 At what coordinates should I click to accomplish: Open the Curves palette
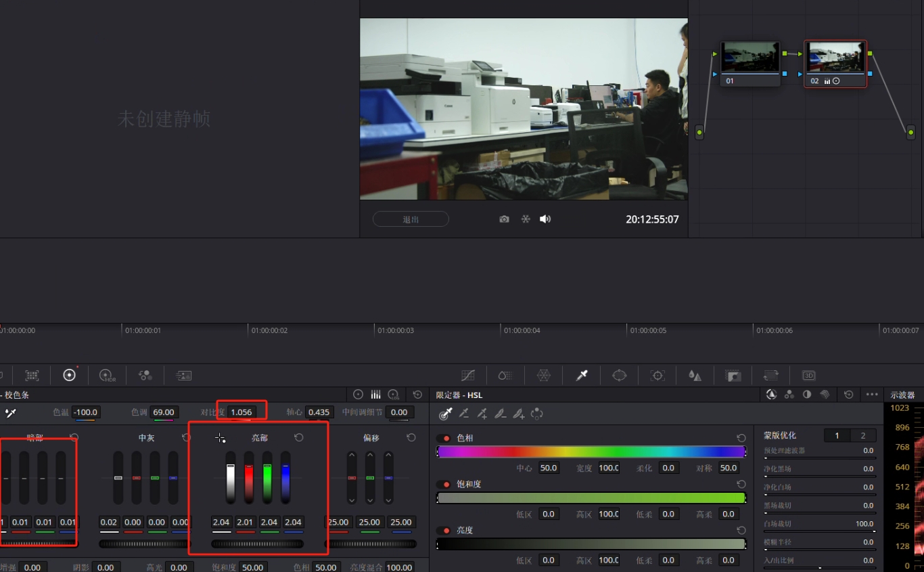[468, 375]
